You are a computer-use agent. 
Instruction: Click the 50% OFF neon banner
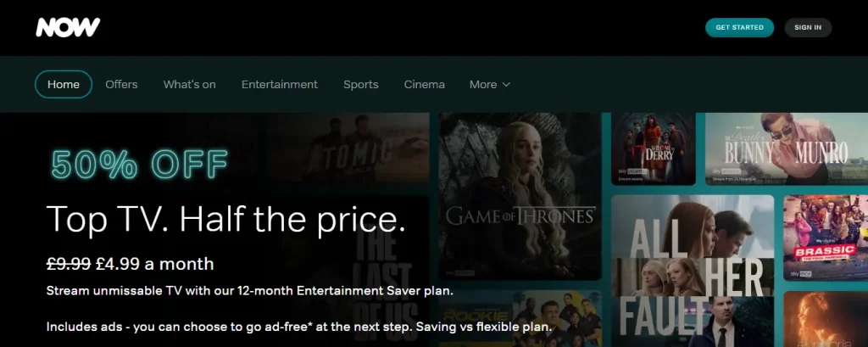pos(139,164)
